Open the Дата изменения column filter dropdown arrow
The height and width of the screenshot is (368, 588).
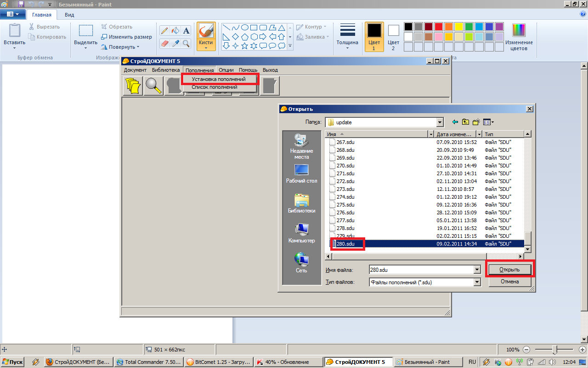(479, 134)
